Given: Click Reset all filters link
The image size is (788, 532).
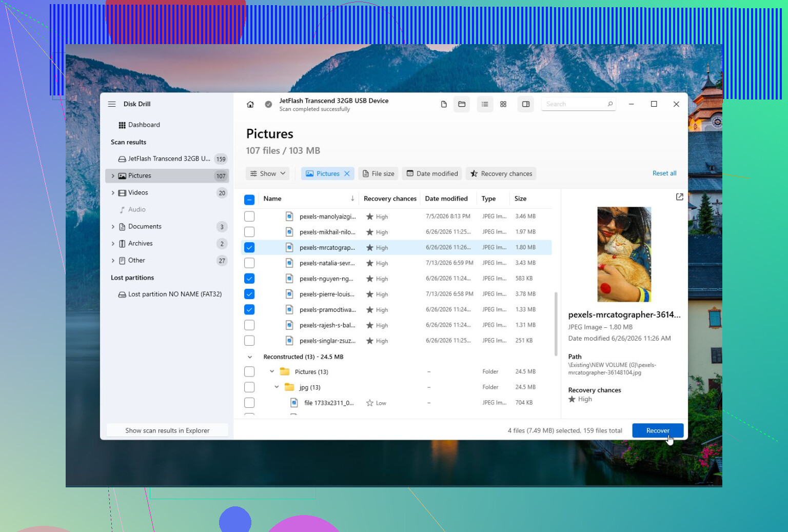Looking at the screenshot, I should (664, 173).
